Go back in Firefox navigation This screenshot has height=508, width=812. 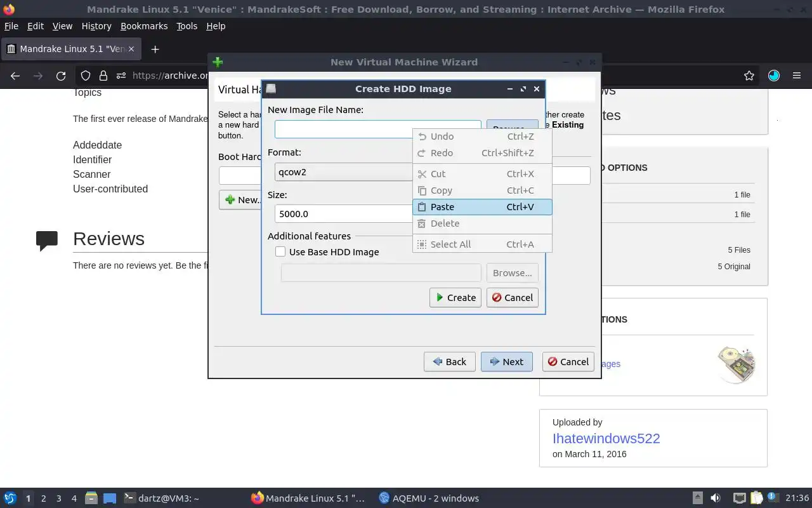tap(15, 76)
